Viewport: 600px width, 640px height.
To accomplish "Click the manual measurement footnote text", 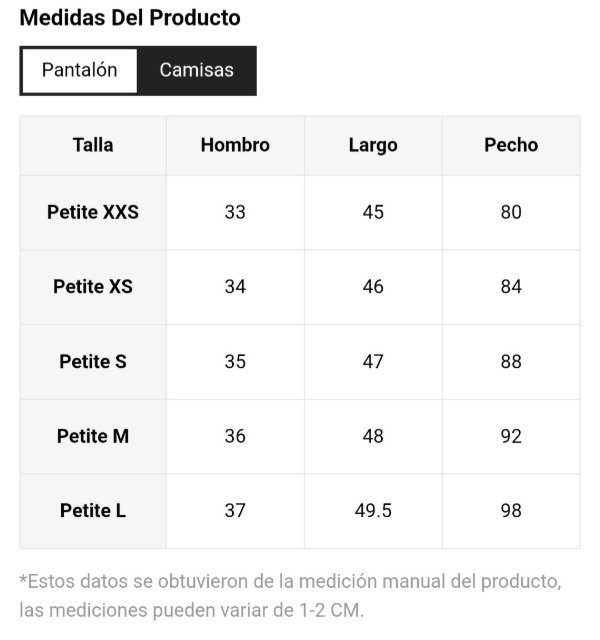I will point(290,595).
